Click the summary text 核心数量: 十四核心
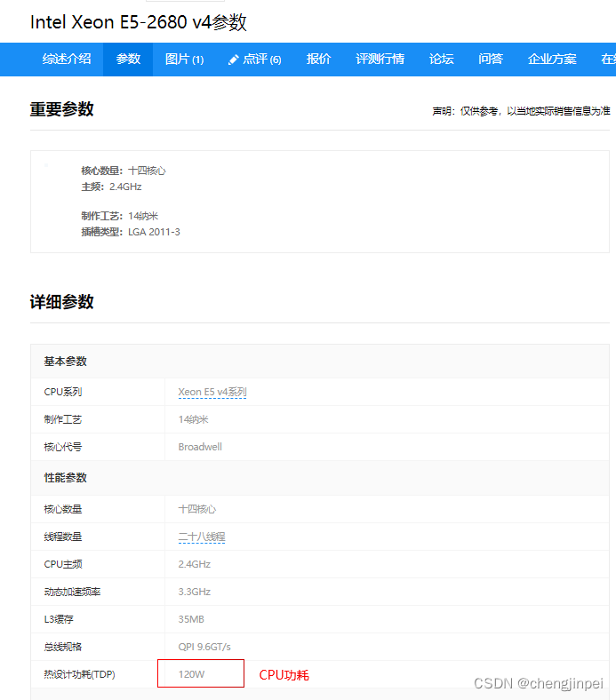This screenshot has height=700, width=616. coord(124,171)
